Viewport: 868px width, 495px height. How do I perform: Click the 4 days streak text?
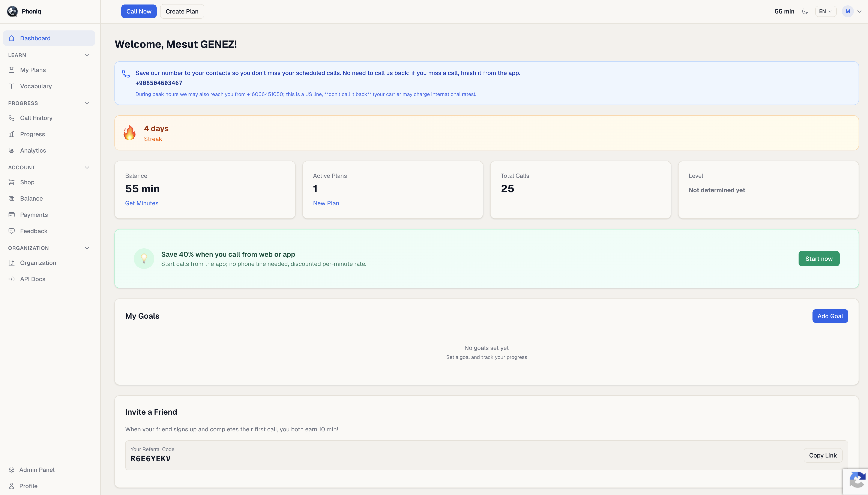(x=156, y=129)
